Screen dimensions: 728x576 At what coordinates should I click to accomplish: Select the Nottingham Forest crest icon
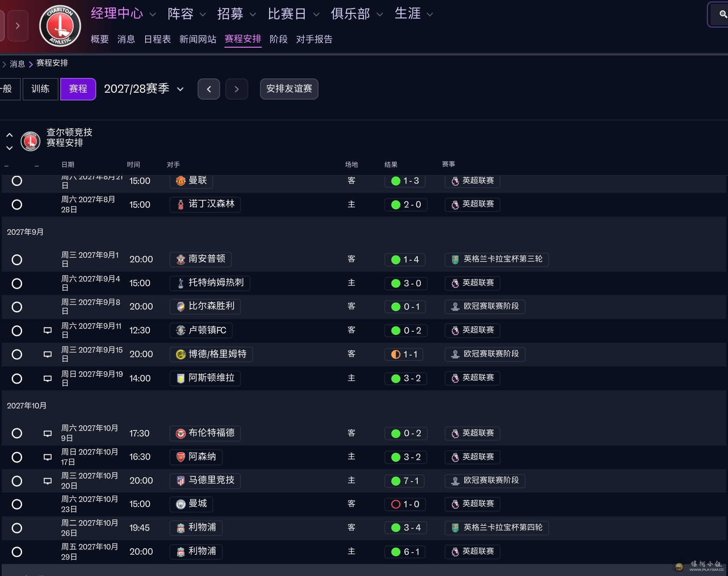[181, 204]
